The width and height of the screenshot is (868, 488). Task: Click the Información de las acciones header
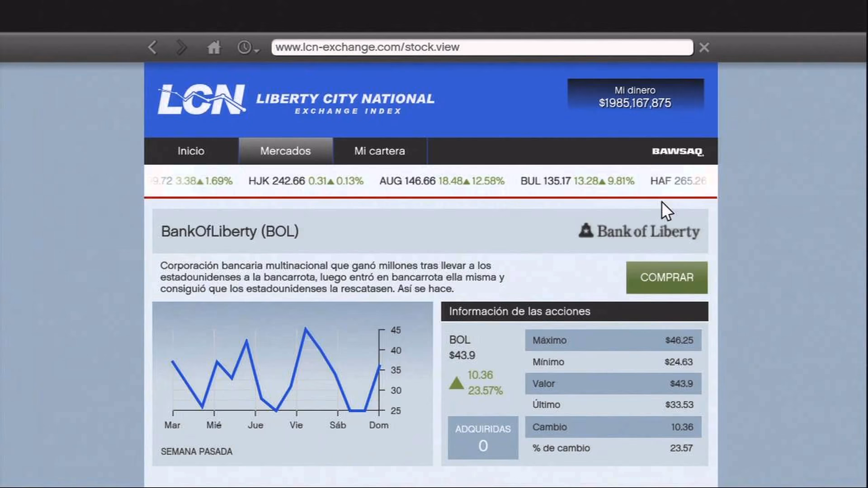point(575,311)
